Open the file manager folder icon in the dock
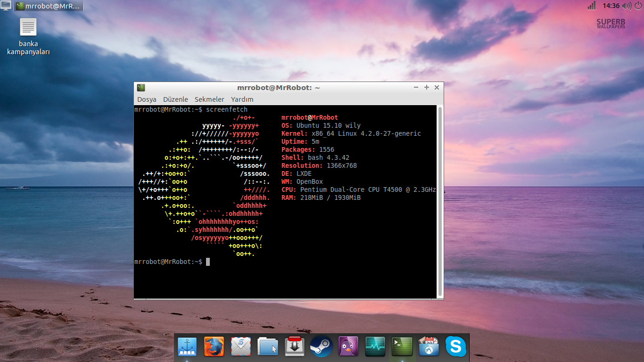This screenshot has height=362, width=644. pyautogui.click(x=268, y=347)
